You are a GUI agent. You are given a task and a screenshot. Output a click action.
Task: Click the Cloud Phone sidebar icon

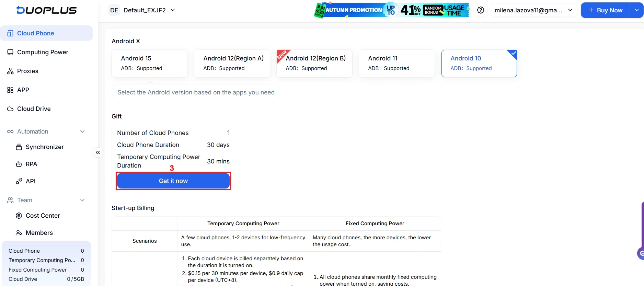click(x=10, y=33)
